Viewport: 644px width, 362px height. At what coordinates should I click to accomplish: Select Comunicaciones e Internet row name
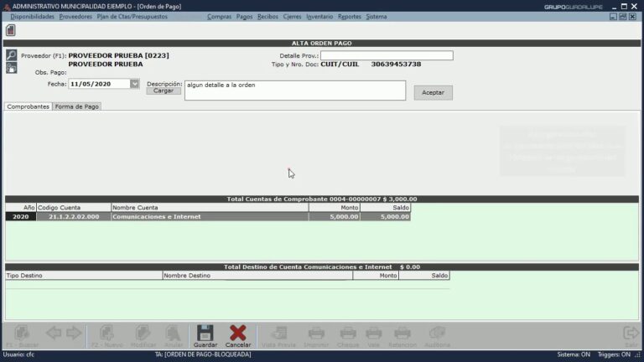(x=210, y=217)
